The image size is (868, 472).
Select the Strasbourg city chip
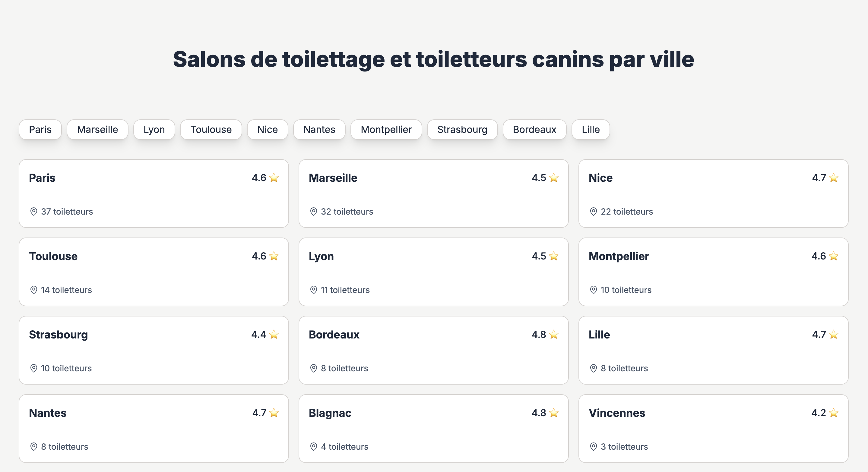(462, 129)
